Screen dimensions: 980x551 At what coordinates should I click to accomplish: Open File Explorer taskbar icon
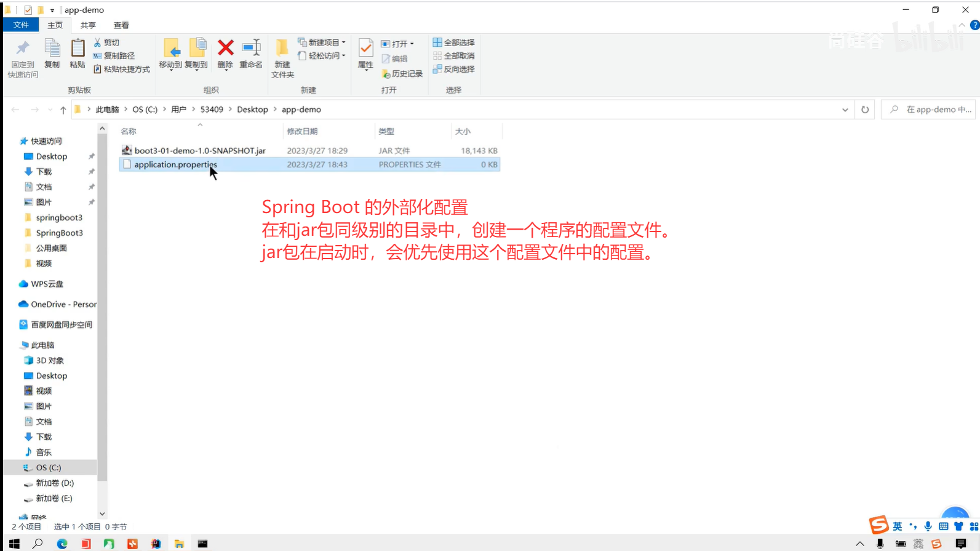(179, 544)
